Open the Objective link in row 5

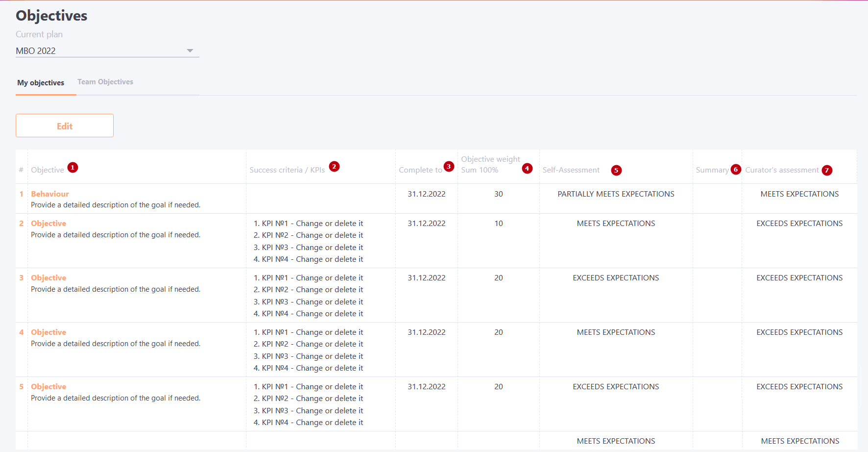tap(48, 387)
